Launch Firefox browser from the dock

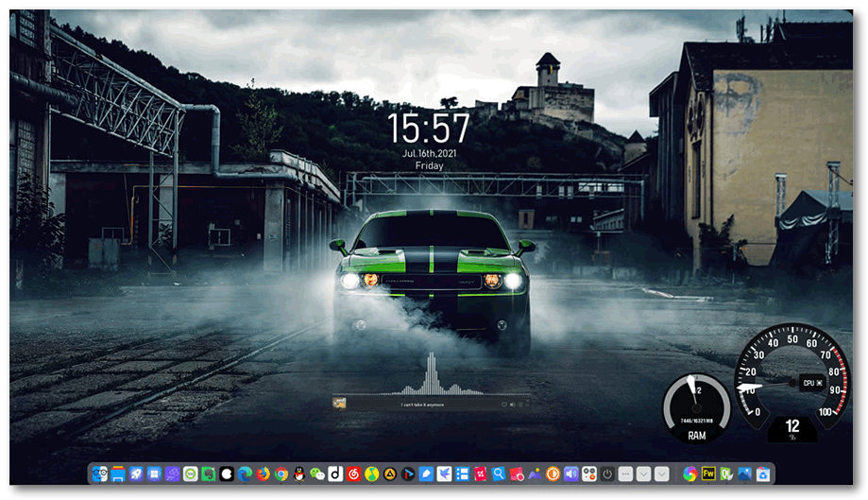263,474
